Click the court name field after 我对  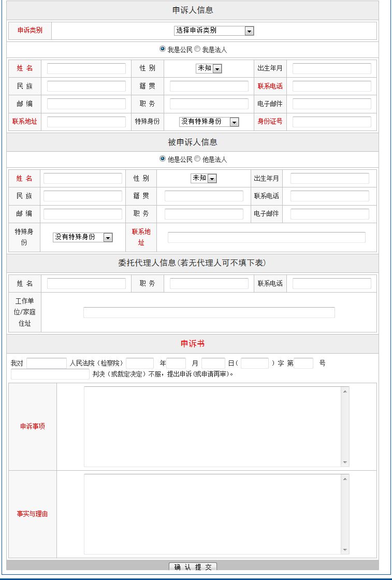(47, 363)
